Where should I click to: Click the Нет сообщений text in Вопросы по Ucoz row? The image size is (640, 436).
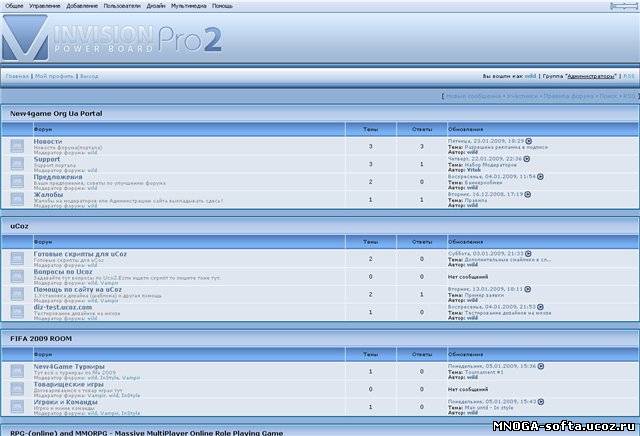click(468, 277)
